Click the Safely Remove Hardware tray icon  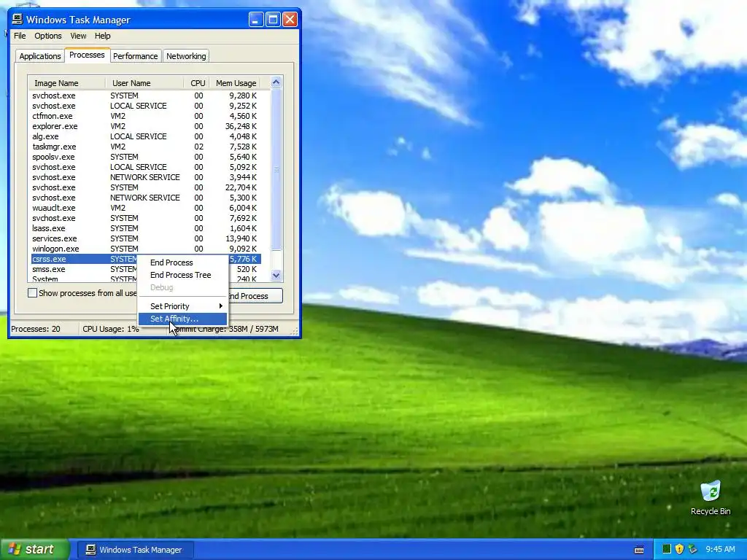coord(692,549)
